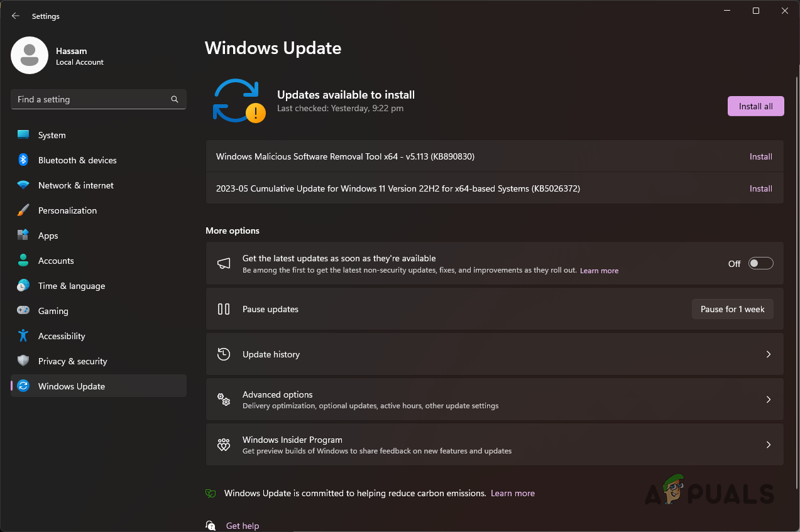Click the Windows Update refresh icon

point(238,100)
